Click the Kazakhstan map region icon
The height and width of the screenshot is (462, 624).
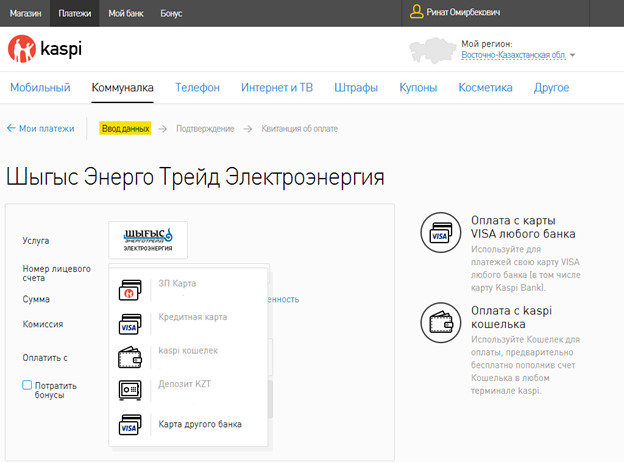432,50
